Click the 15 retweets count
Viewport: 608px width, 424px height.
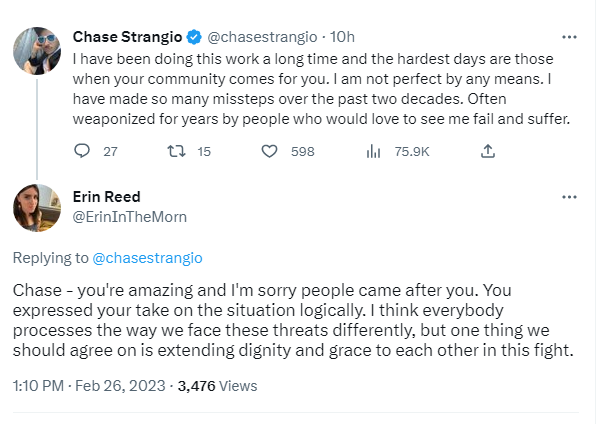pyautogui.click(x=204, y=151)
